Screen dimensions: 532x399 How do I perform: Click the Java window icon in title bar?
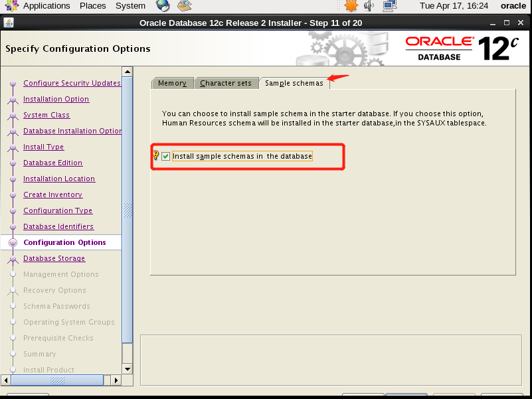[x=9, y=23]
